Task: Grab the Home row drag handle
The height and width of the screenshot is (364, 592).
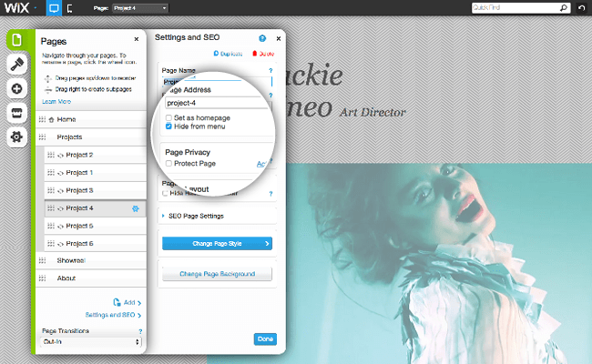Action: 42,119
